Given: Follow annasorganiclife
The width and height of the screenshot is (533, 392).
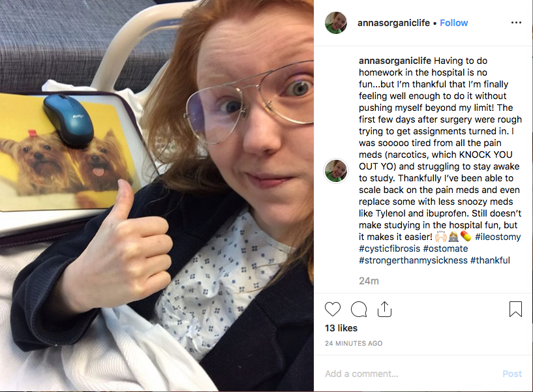Looking at the screenshot, I should click(x=454, y=23).
